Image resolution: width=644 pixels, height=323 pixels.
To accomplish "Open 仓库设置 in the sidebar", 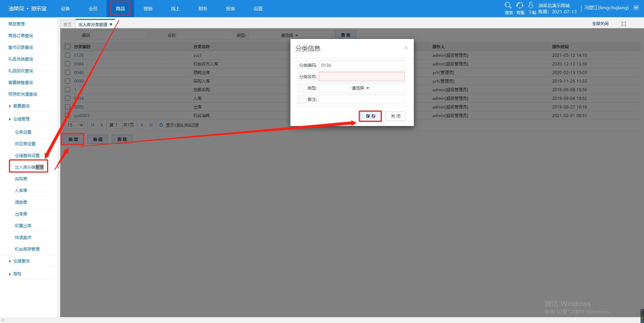I will point(23,132).
